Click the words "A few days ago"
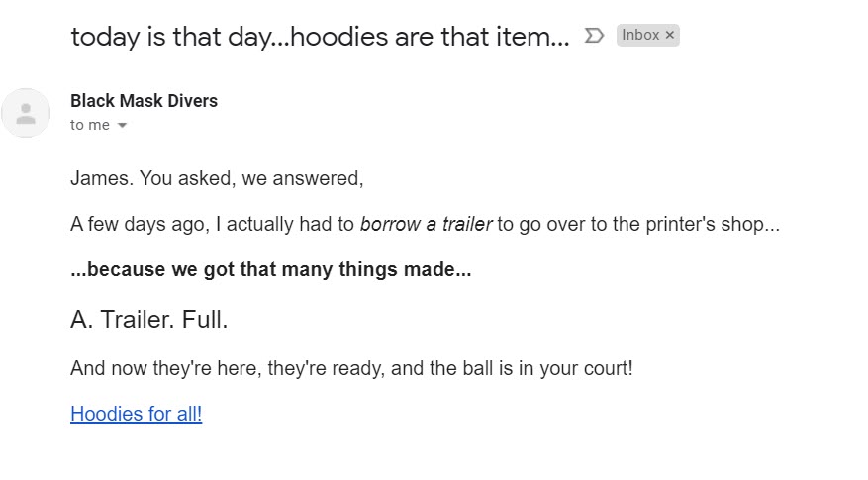Screen dimensions: 868x480 coord(140,225)
